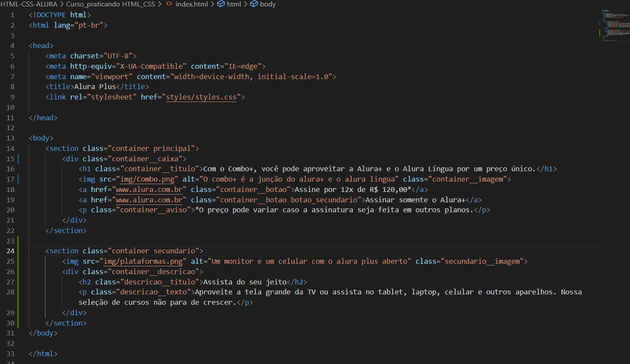Open the www.alura.com.br link on line 19
Viewport: 630px width, 364px height.
click(149, 200)
